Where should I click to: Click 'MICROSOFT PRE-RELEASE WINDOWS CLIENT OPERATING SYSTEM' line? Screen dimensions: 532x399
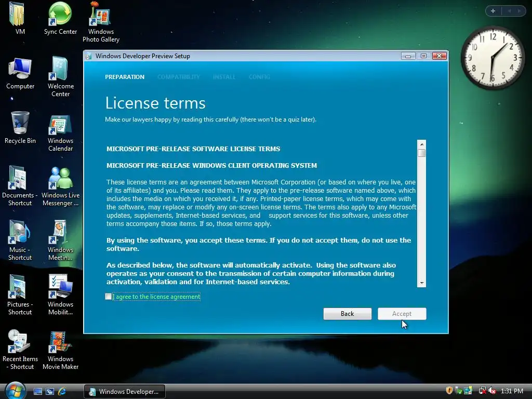[211, 166]
